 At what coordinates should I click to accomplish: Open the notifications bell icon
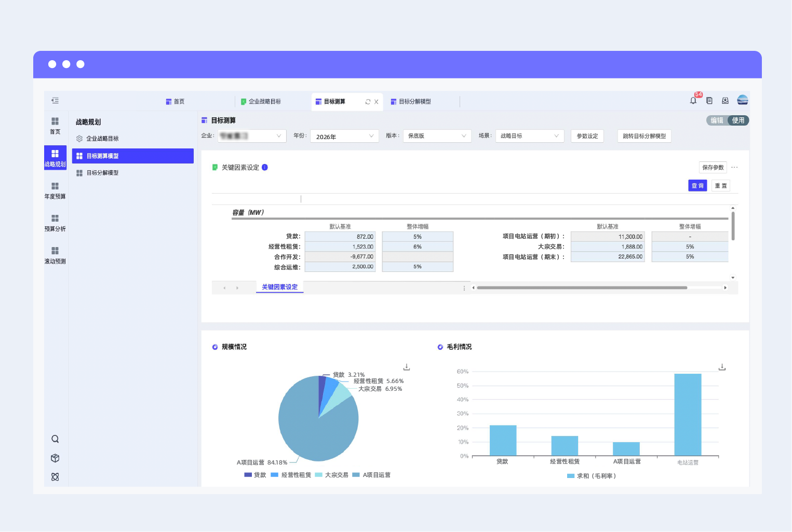point(693,101)
